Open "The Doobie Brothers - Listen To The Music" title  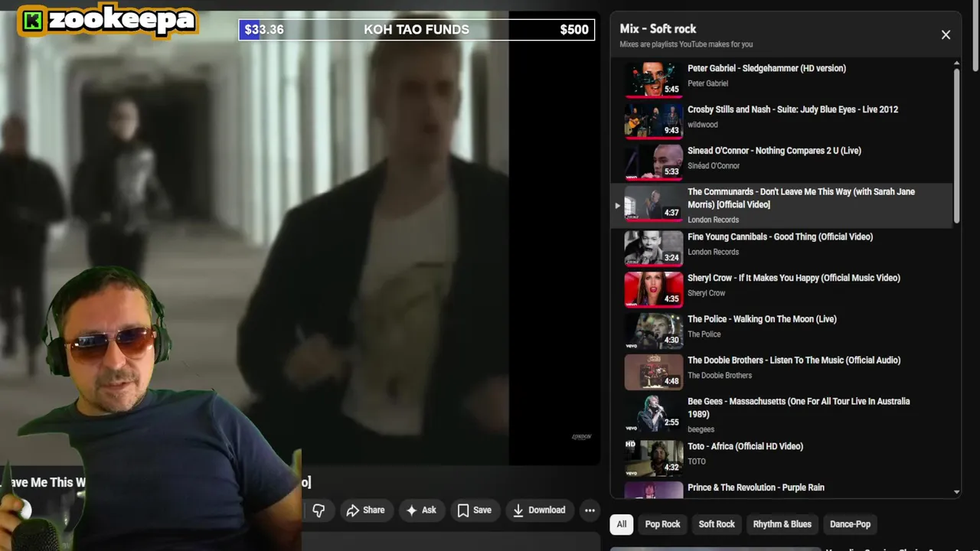coord(794,360)
